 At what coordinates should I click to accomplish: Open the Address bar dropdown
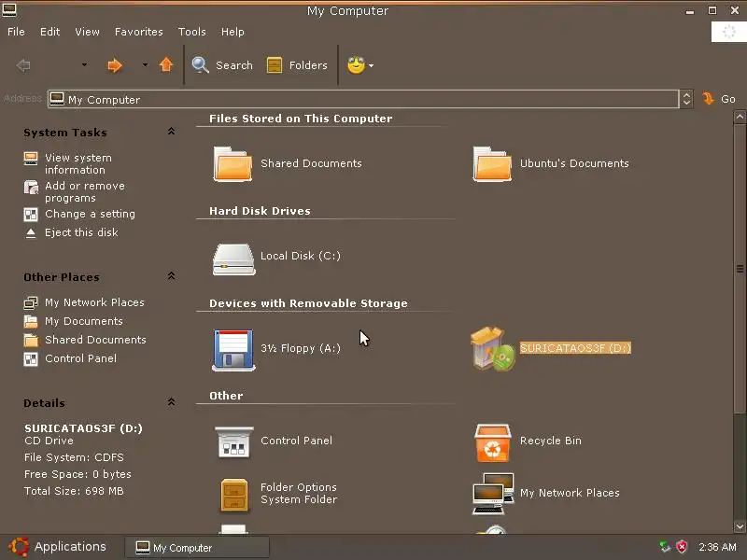[686, 99]
